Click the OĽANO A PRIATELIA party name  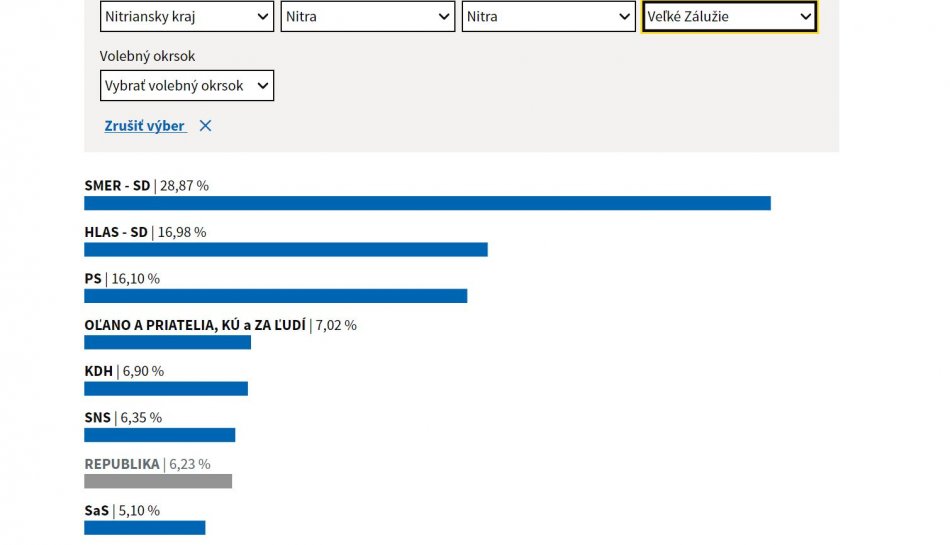coord(195,325)
